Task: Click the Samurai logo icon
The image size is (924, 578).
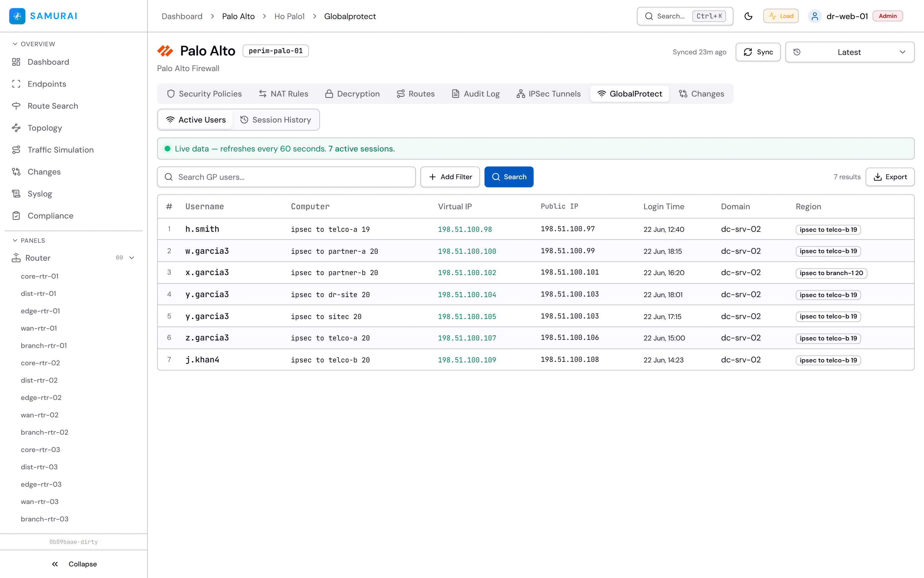Action: pos(17,16)
